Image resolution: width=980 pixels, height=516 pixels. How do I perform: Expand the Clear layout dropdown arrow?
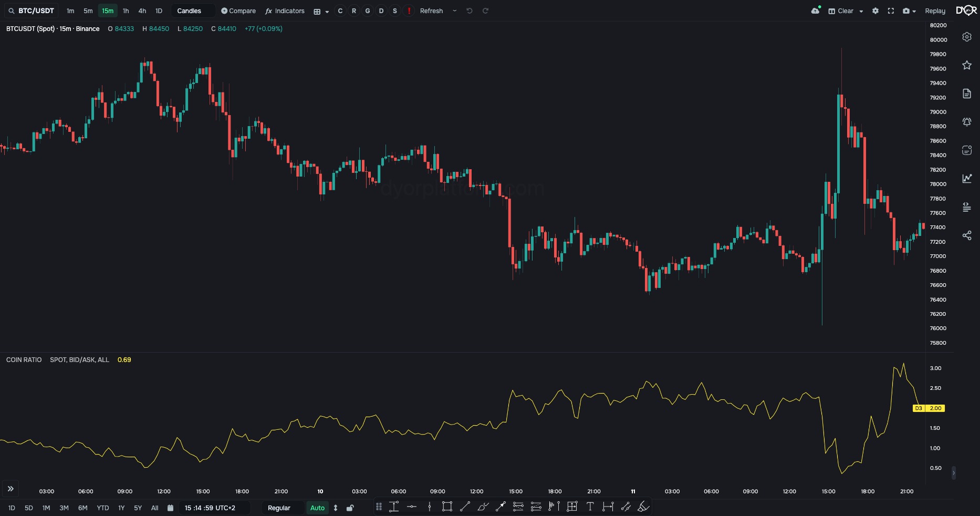[x=861, y=11]
